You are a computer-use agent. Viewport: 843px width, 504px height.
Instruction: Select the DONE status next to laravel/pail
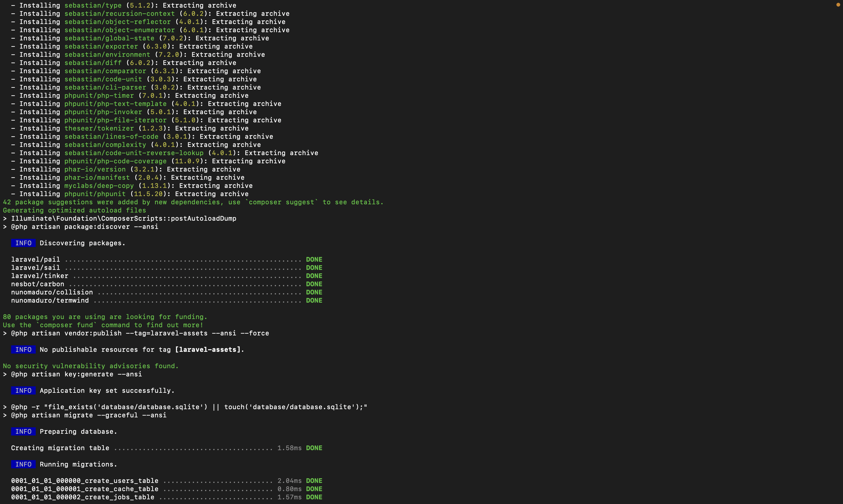point(314,259)
